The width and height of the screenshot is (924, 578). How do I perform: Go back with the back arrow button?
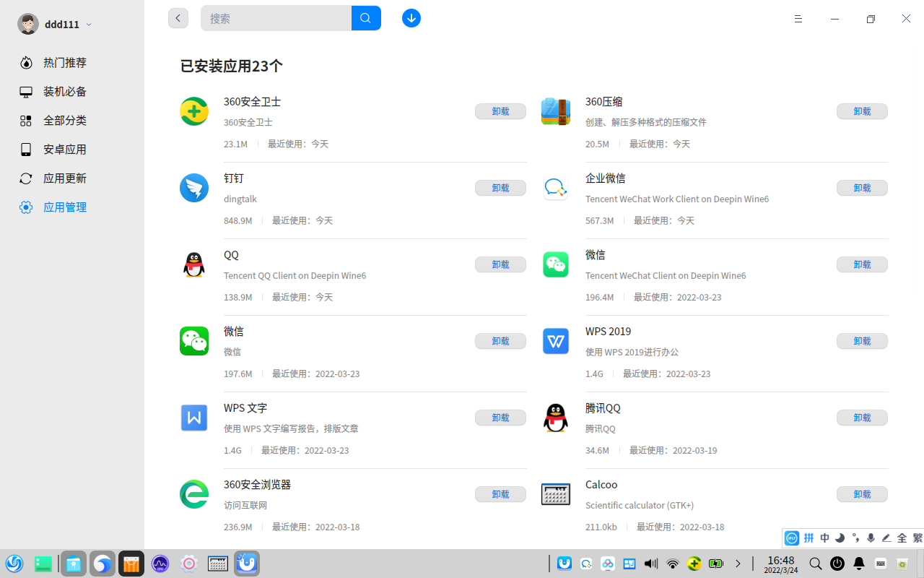coord(178,18)
